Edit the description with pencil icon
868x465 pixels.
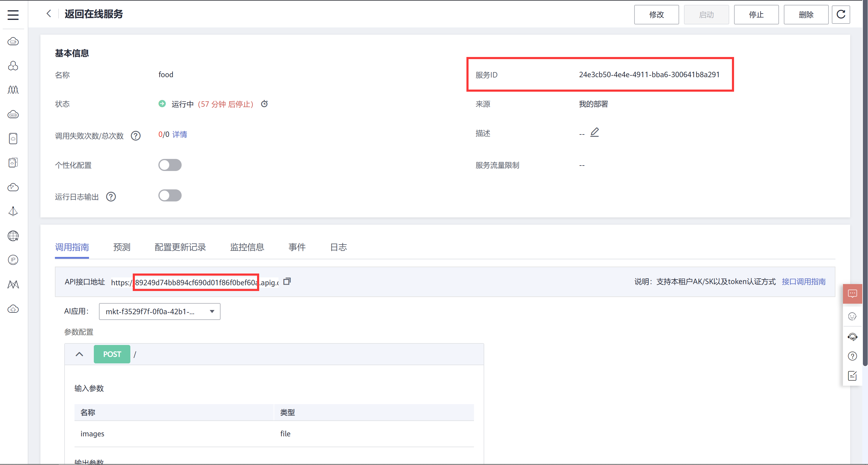click(x=594, y=132)
